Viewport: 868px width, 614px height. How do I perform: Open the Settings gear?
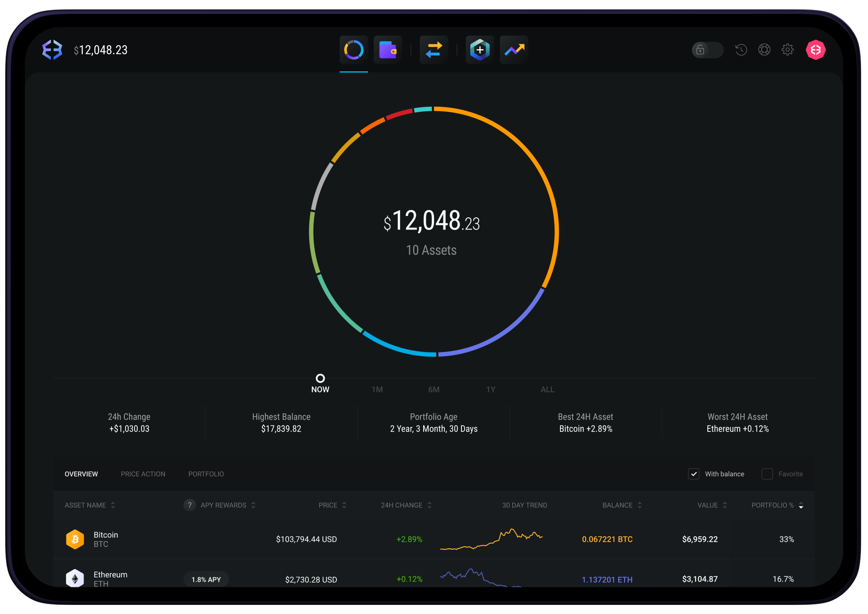[x=788, y=50]
